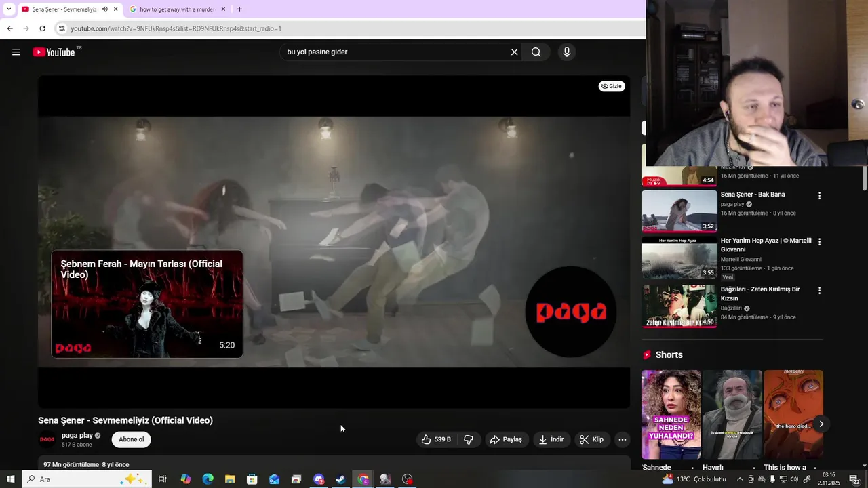The height and width of the screenshot is (488, 868).
Task: Mute the tab via speaker icon
Action: (x=104, y=9)
